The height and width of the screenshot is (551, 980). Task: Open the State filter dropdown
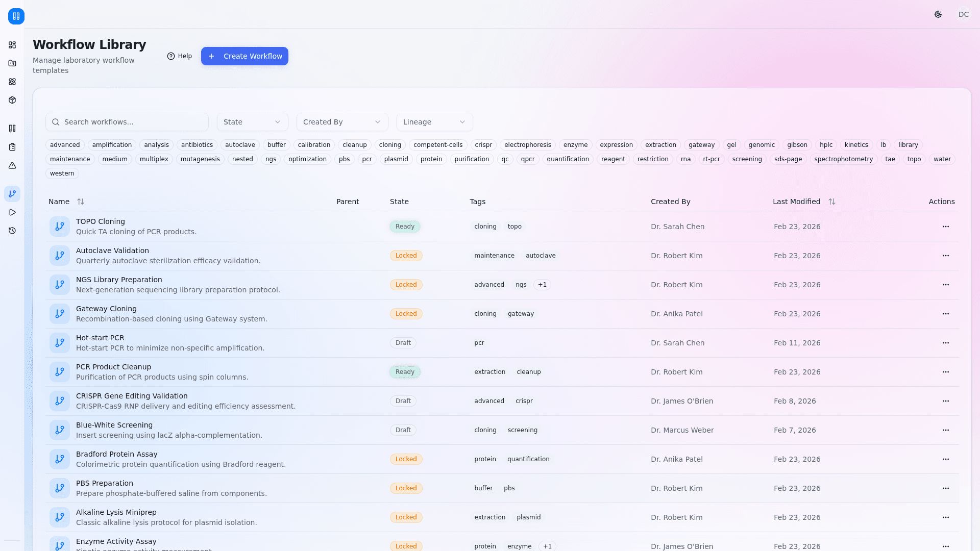252,122
